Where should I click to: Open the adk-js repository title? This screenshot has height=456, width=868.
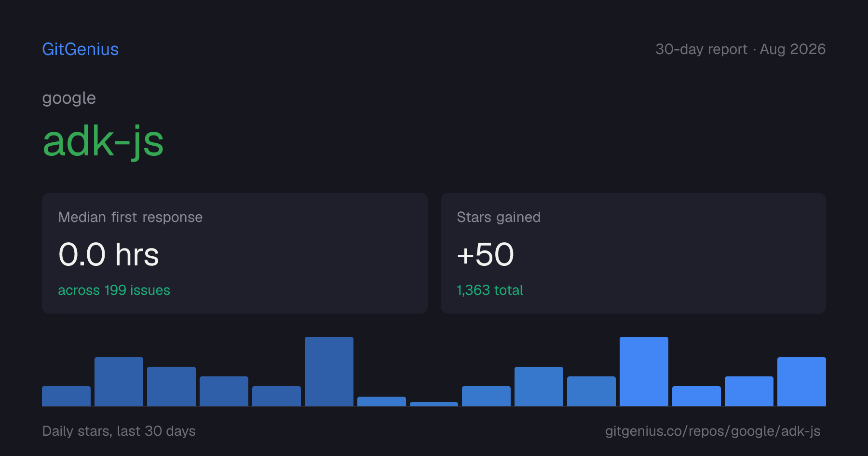103,141
